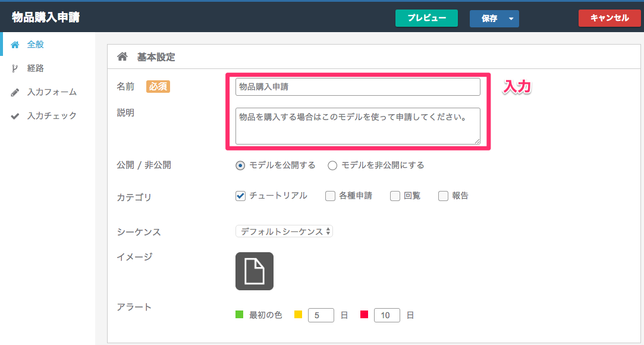Click the カテゴリ label
Image resolution: width=644 pixels, height=345 pixels.
[x=134, y=197]
